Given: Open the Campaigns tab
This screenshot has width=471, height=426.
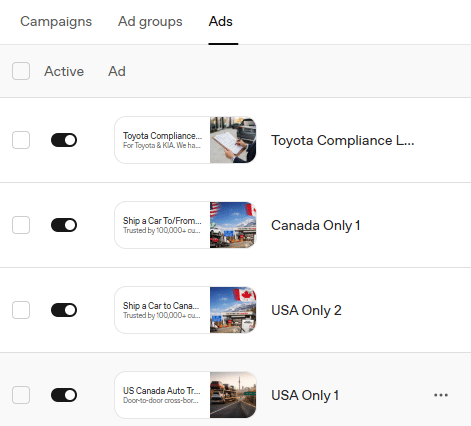Looking at the screenshot, I should click(x=56, y=22).
